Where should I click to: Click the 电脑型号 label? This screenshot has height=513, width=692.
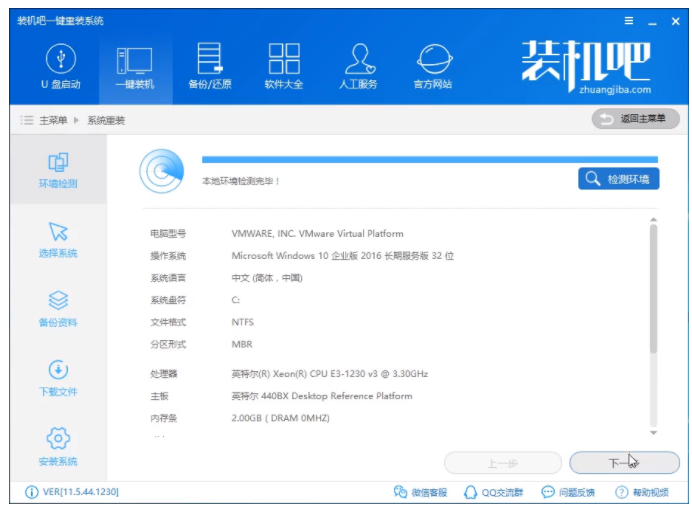click(168, 234)
